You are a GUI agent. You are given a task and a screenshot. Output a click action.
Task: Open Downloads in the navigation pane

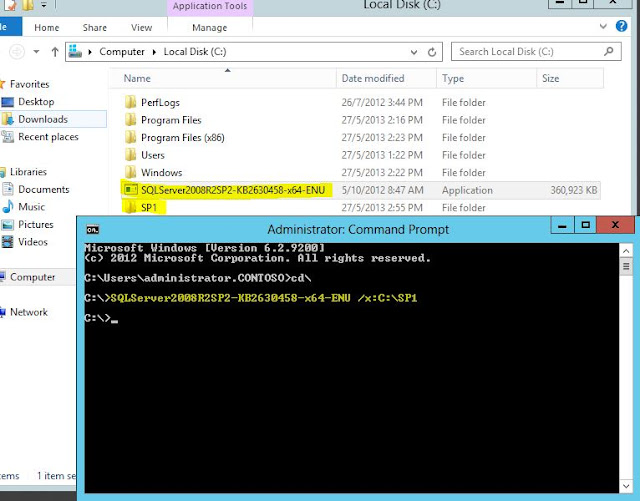click(x=43, y=119)
